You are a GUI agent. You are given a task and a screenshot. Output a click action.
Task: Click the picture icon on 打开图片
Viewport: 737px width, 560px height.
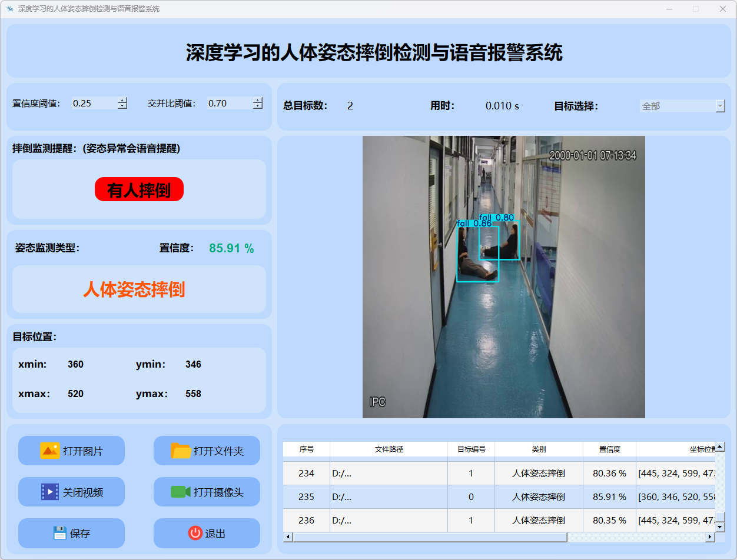coord(49,451)
